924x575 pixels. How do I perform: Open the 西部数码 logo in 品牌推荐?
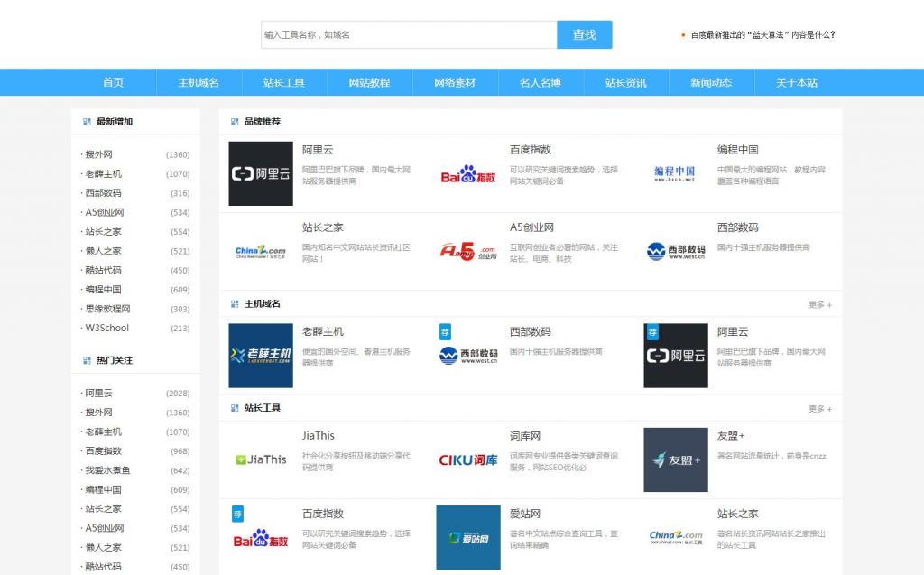tap(675, 251)
